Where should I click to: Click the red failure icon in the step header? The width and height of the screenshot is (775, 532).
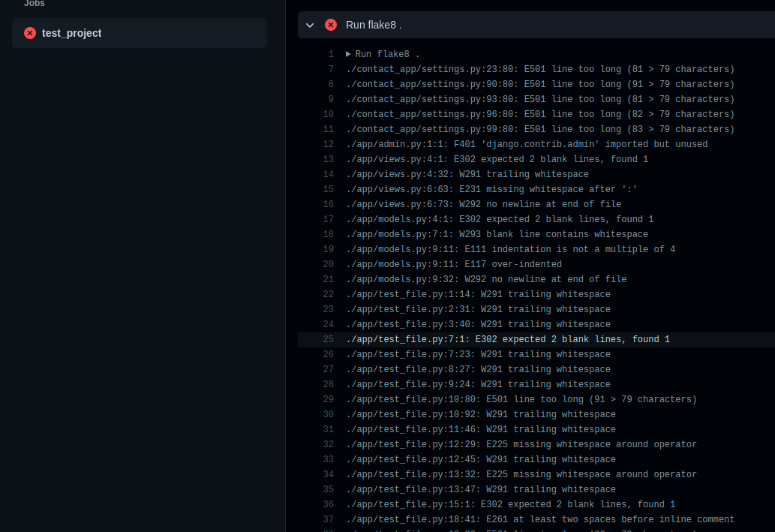pos(331,25)
